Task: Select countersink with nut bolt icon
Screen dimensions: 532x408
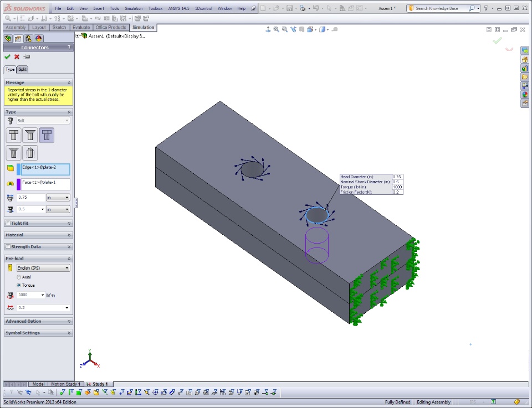Action: (30, 135)
